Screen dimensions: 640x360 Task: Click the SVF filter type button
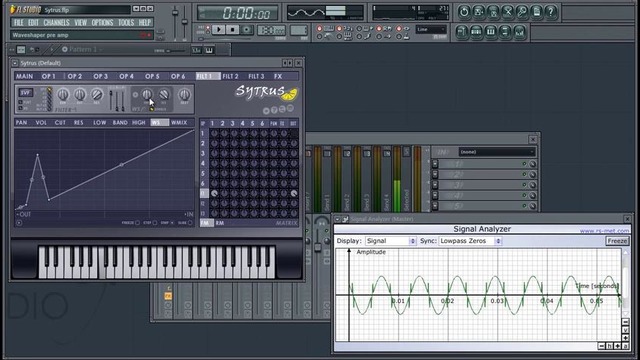coord(25,93)
